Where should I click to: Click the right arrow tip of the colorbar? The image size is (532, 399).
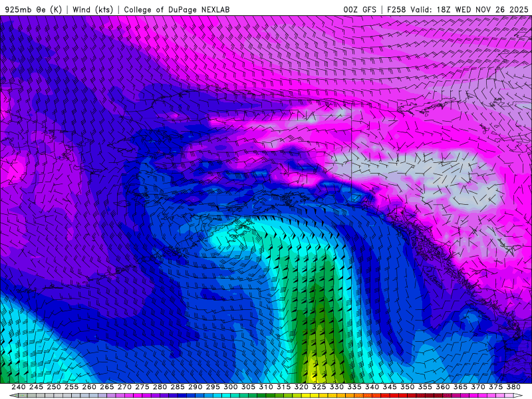[519, 396]
